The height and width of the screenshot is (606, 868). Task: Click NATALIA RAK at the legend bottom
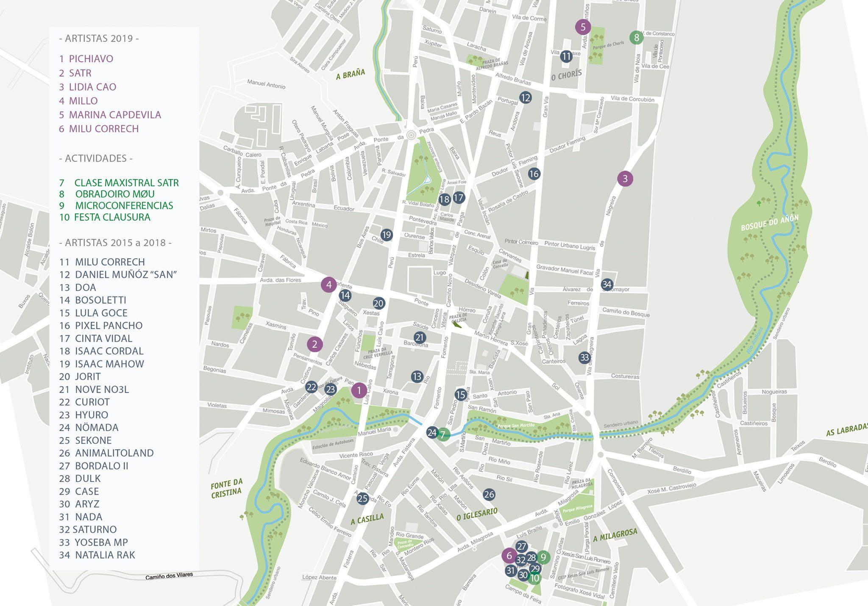[105, 555]
